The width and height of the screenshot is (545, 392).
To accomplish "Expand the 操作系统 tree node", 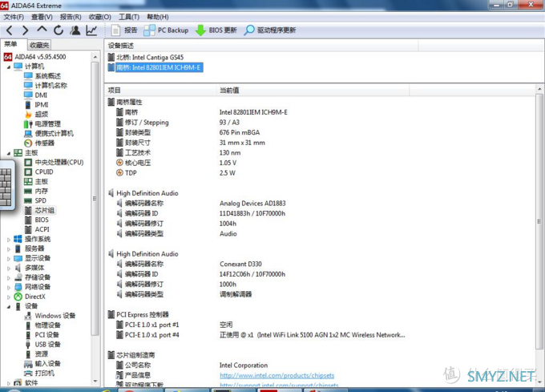I will point(9,239).
